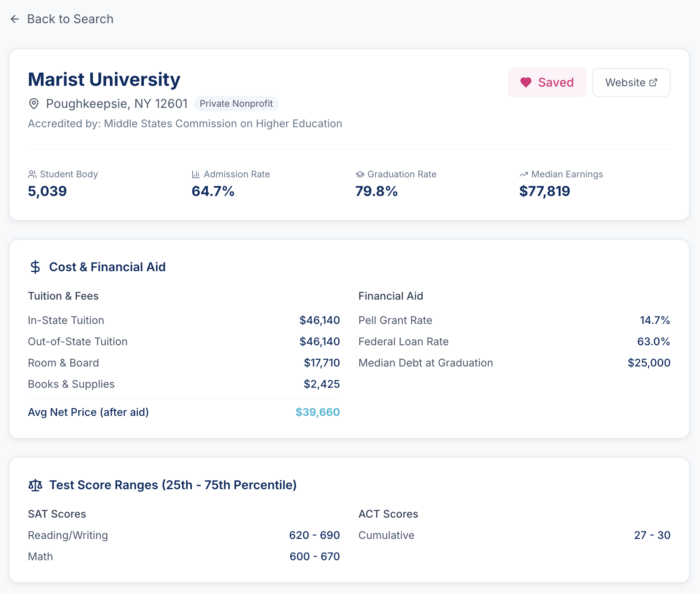Image resolution: width=700 pixels, height=594 pixels.
Task: Expand the Cost & Financial Aid section
Action: click(107, 267)
